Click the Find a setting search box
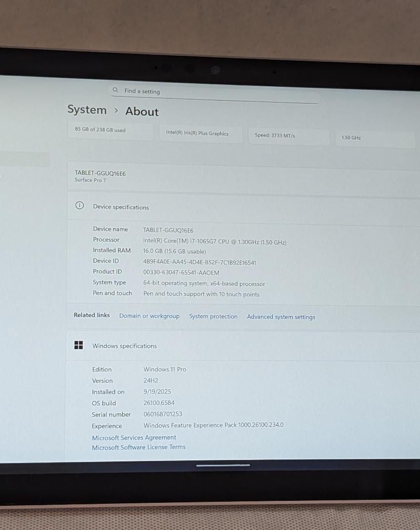The image size is (420, 530). 214,94
